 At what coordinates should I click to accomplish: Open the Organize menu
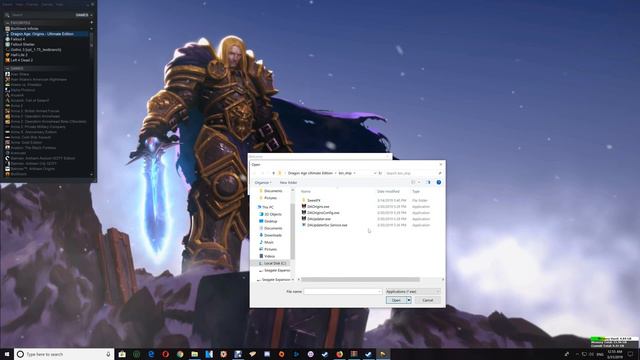(262, 182)
